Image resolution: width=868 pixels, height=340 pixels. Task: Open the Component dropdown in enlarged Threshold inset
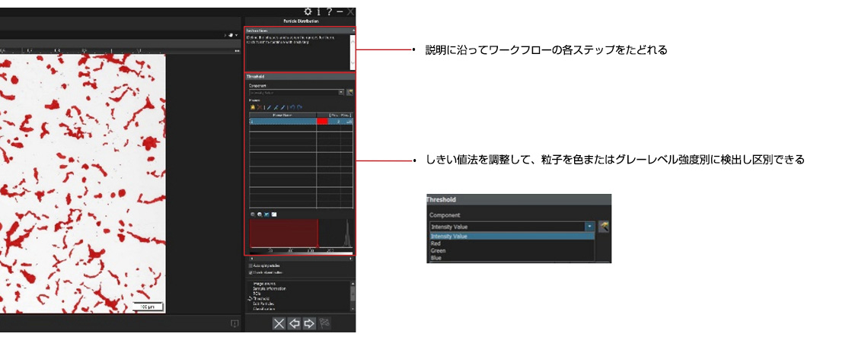pos(590,227)
